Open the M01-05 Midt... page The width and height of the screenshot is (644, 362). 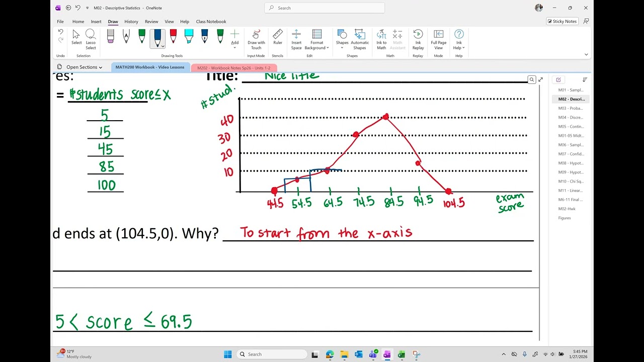click(x=571, y=136)
